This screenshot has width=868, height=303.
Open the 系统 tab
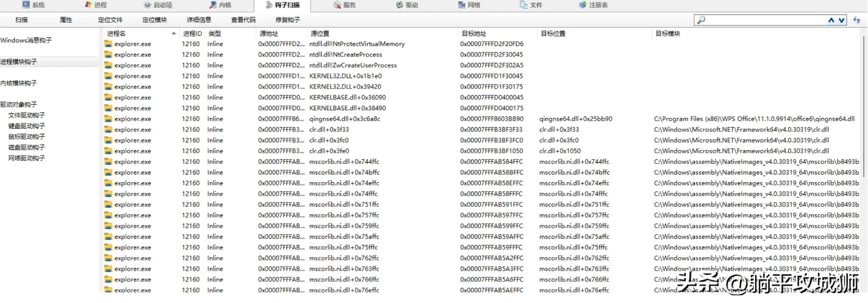click(x=33, y=5)
